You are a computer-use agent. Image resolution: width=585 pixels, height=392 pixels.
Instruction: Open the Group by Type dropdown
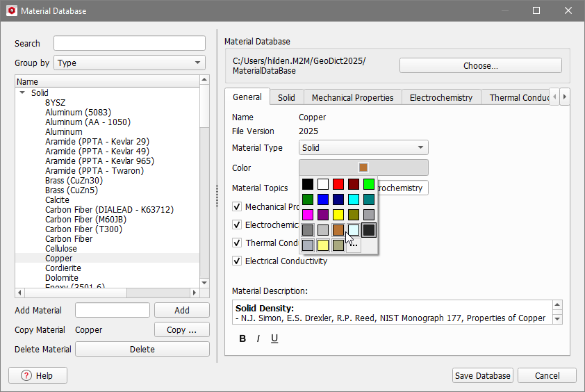point(129,63)
